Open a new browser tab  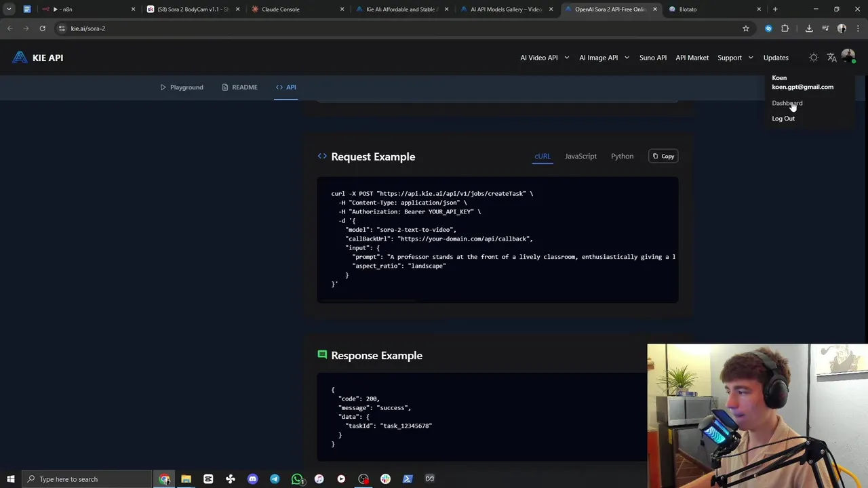point(775,9)
